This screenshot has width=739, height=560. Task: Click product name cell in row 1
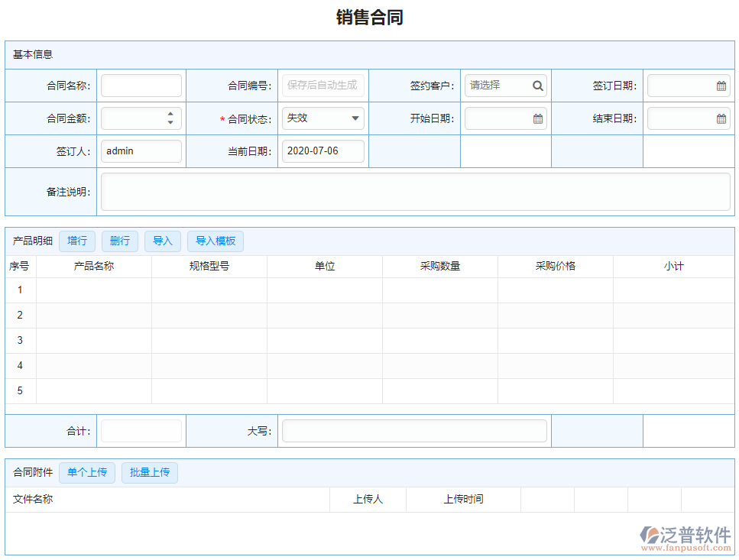[94, 290]
